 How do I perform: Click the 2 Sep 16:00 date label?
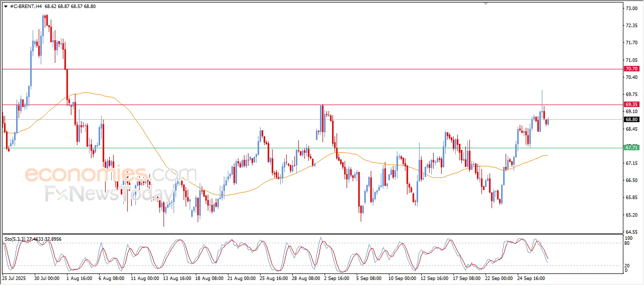tap(336, 277)
